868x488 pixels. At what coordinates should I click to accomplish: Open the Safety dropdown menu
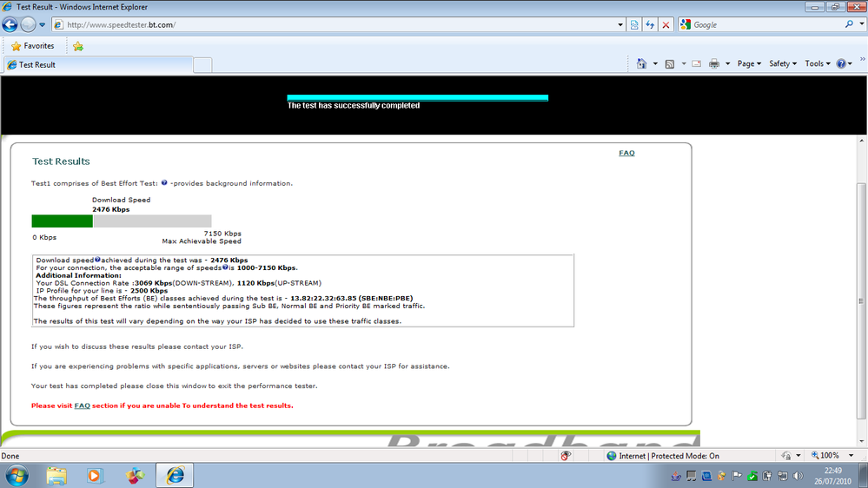coord(783,63)
